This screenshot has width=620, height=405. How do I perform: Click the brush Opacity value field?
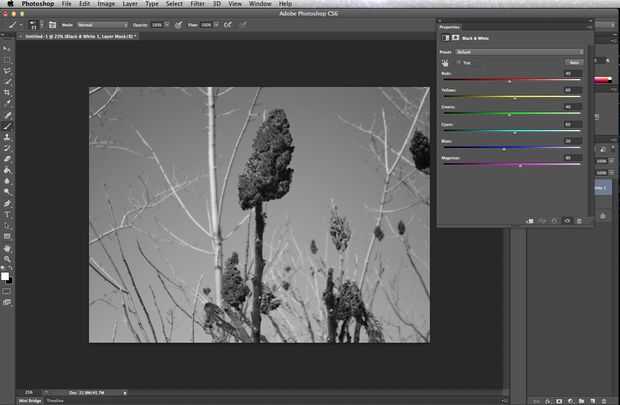pyautogui.click(x=157, y=25)
